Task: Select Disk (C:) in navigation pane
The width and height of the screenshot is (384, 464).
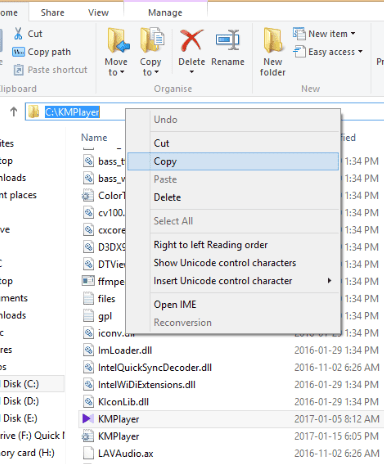Action: 21,384
